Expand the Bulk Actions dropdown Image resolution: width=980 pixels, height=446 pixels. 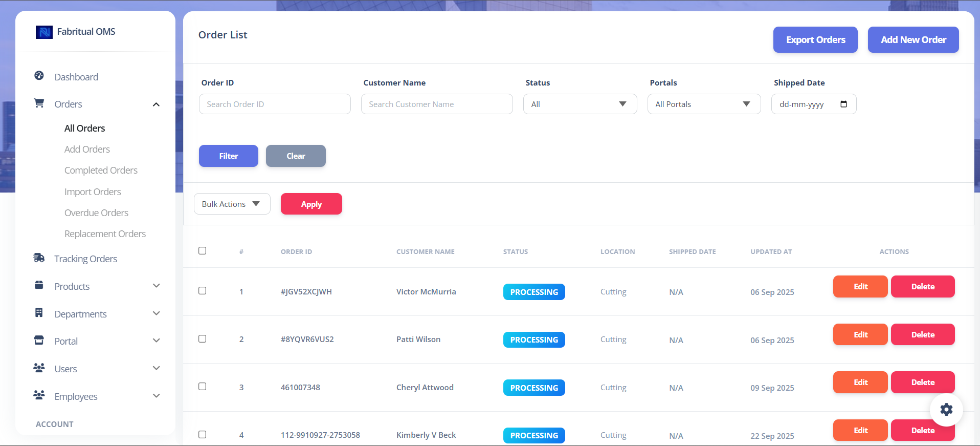(232, 204)
